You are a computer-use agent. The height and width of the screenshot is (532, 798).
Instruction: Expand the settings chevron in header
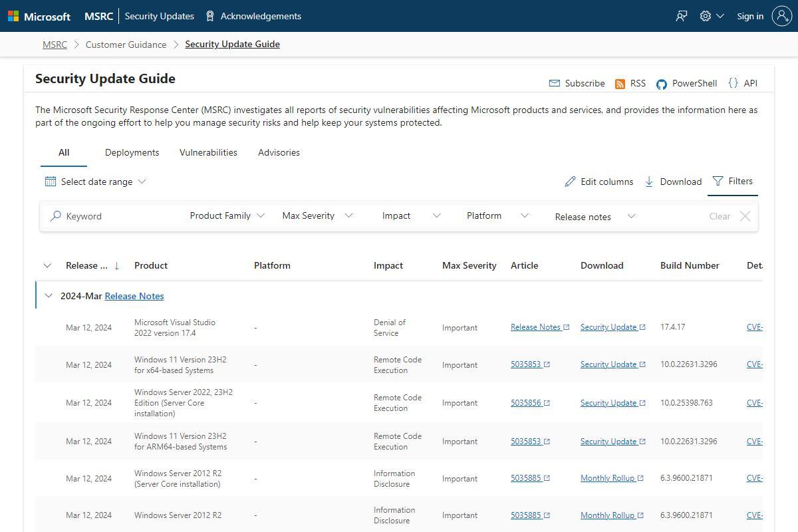click(x=720, y=16)
